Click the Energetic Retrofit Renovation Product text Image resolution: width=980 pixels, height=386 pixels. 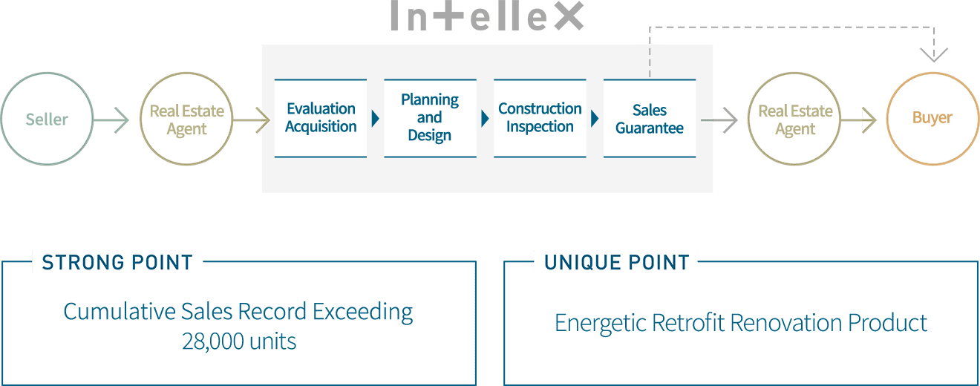tap(741, 323)
